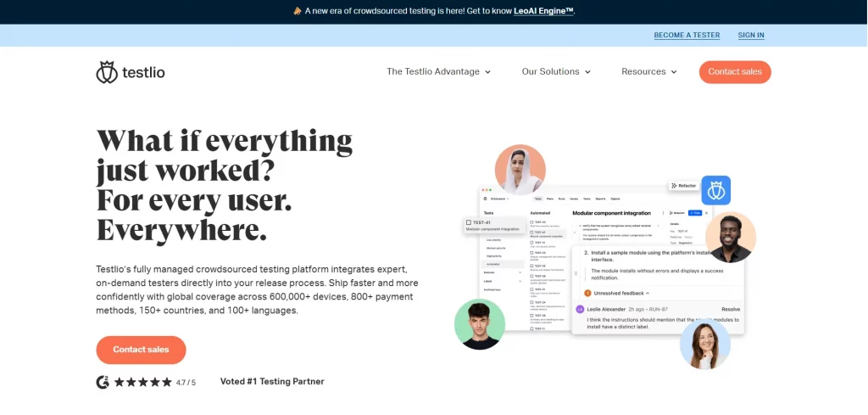Click the Testlio crown logo
This screenshot has width=868, height=415.
[x=106, y=72]
